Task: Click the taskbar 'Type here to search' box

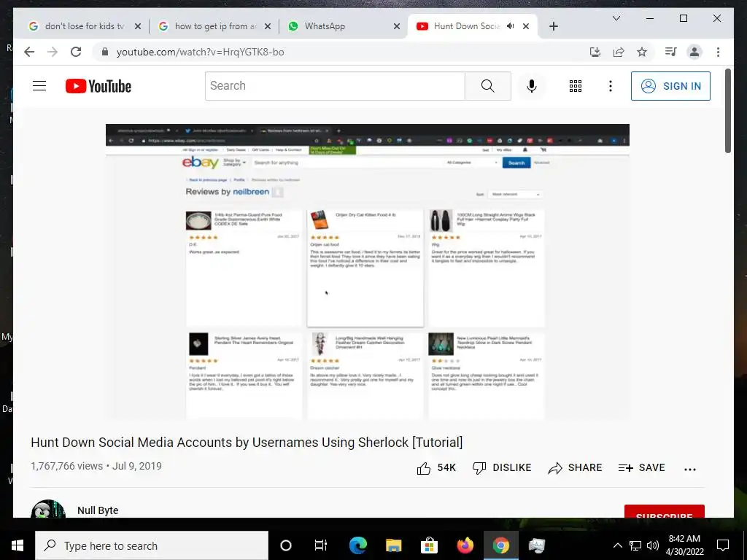Action: (x=152, y=545)
